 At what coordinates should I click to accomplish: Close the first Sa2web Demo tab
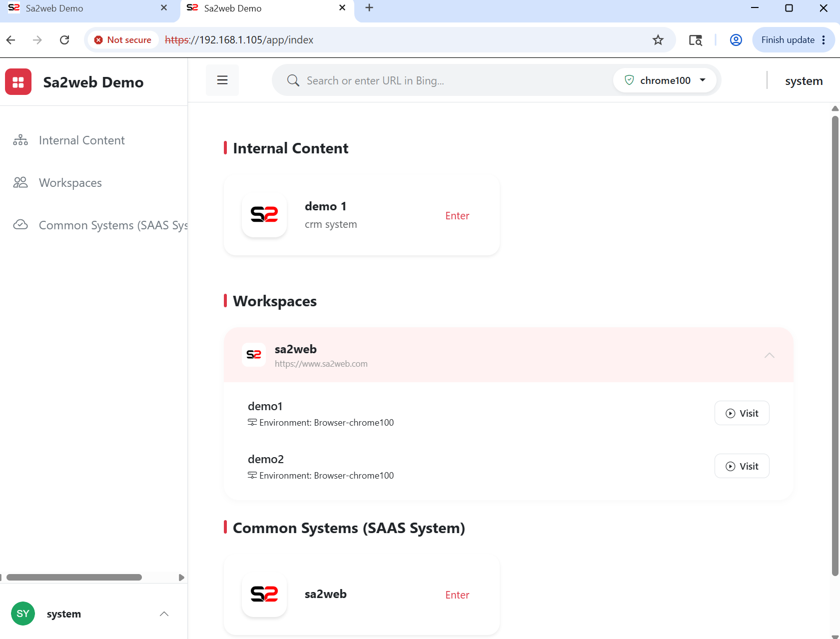click(164, 8)
